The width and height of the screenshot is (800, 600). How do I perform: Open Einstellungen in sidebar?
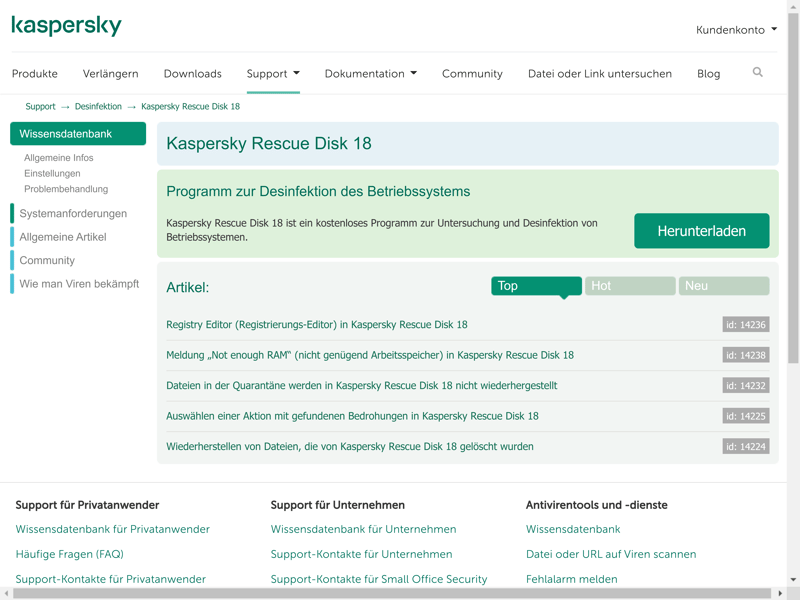click(52, 173)
